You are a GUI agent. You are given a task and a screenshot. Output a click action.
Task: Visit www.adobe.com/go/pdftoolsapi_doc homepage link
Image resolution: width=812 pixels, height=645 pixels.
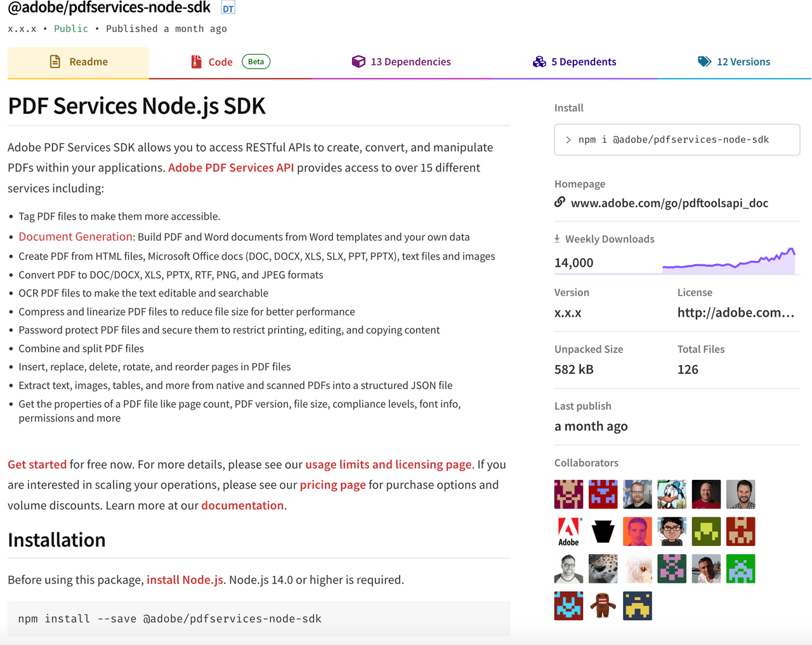[x=669, y=203]
